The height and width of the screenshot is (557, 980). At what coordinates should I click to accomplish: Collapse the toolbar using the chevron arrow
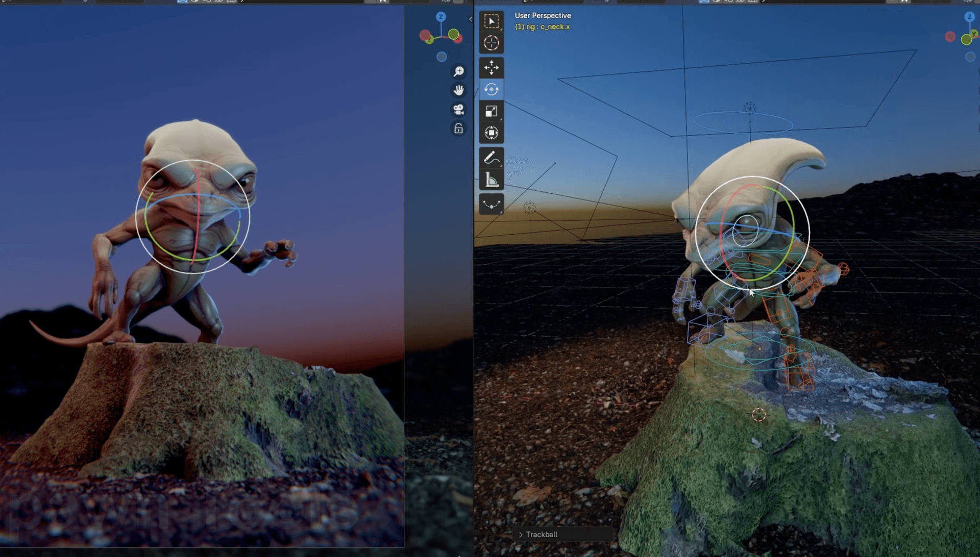(471, 19)
